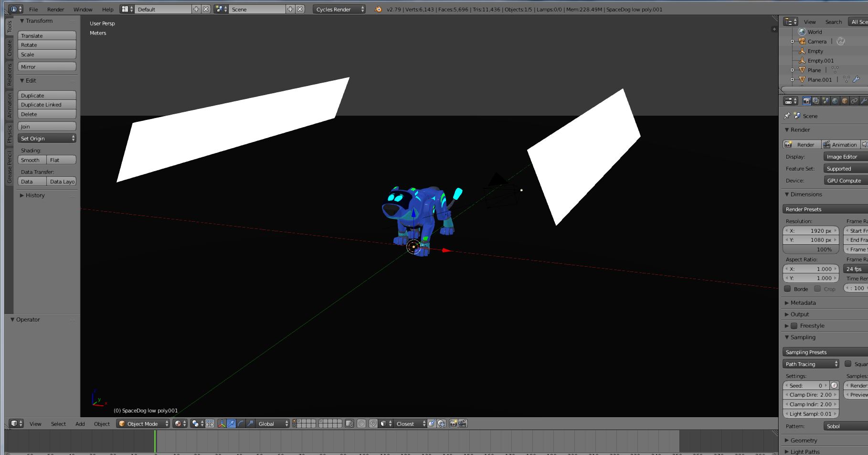
Task: Open the Render menu in top bar
Action: pyautogui.click(x=55, y=9)
